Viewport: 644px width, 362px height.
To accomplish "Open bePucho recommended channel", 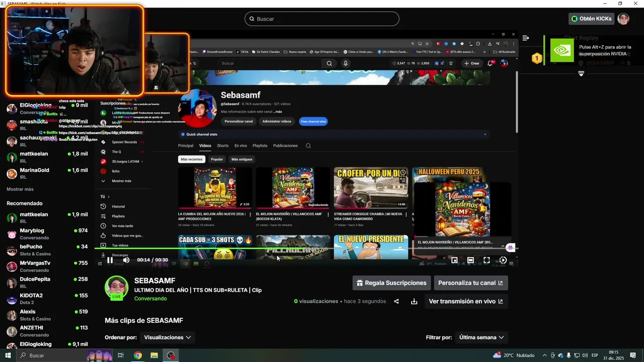I will [x=47, y=250].
